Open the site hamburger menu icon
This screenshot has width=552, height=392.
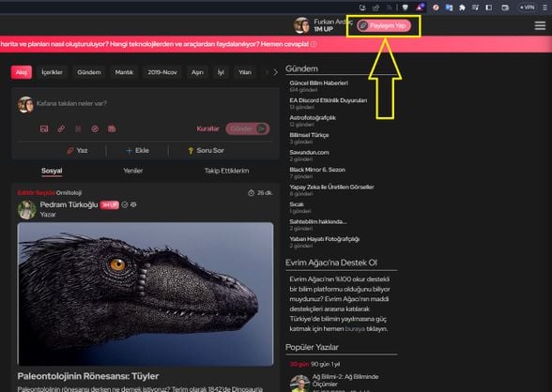[540, 25]
